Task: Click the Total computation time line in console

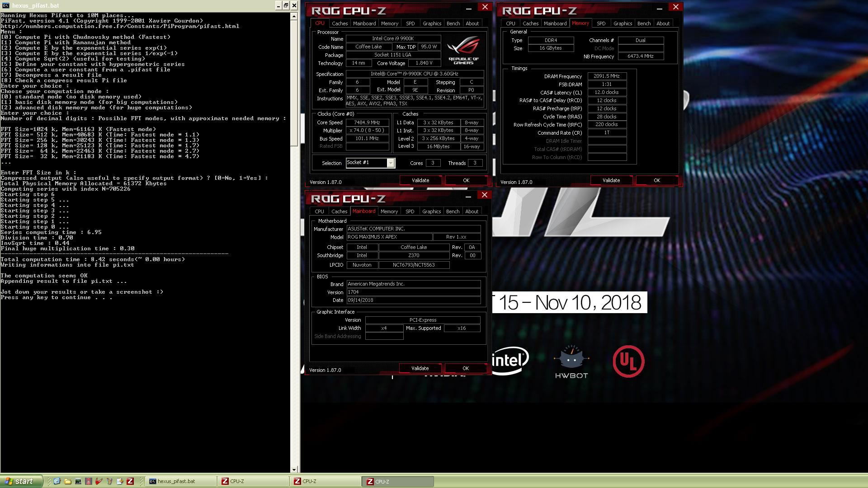Action: 93,259
